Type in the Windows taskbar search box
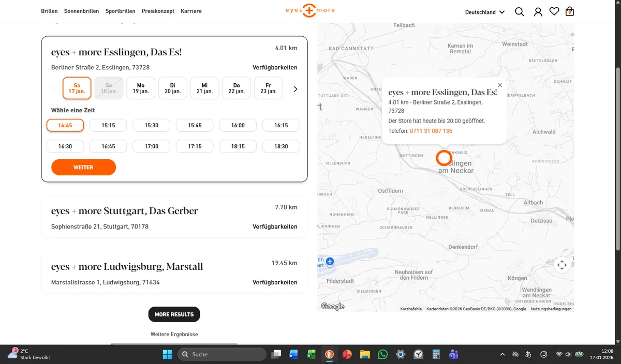Viewport: 621px width, 364px height. [x=221, y=354]
